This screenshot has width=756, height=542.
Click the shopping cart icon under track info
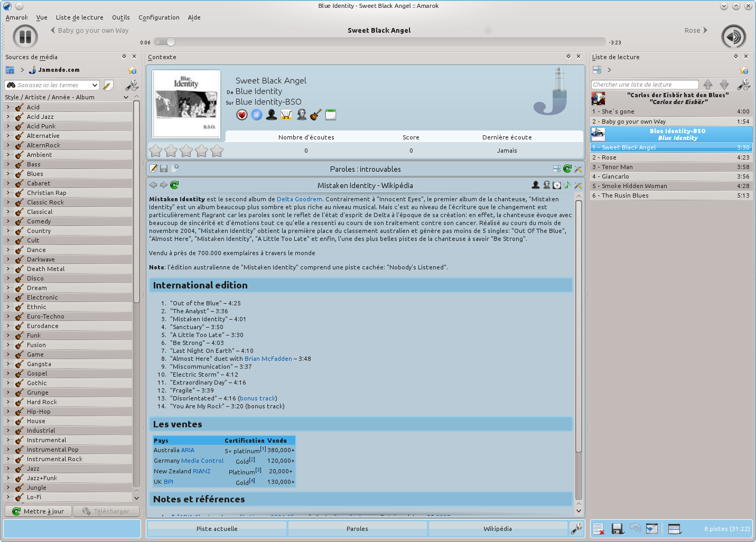pyautogui.click(x=286, y=115)
